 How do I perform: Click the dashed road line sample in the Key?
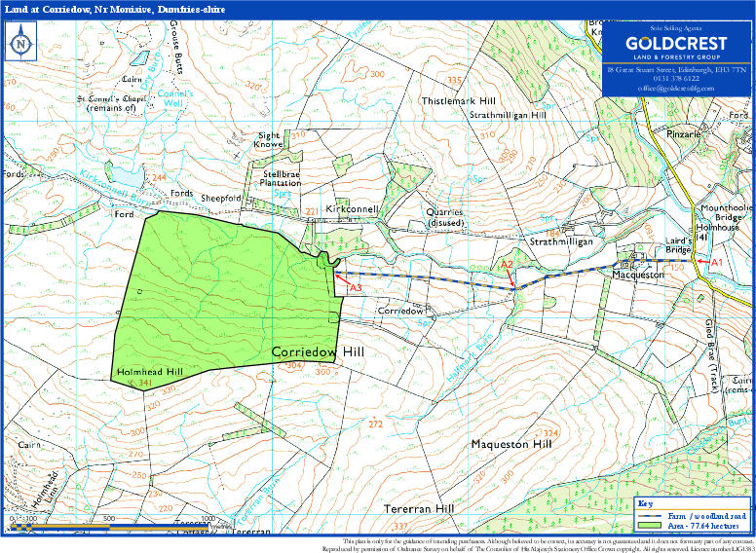pyautogui.click(x=651, y=516)
